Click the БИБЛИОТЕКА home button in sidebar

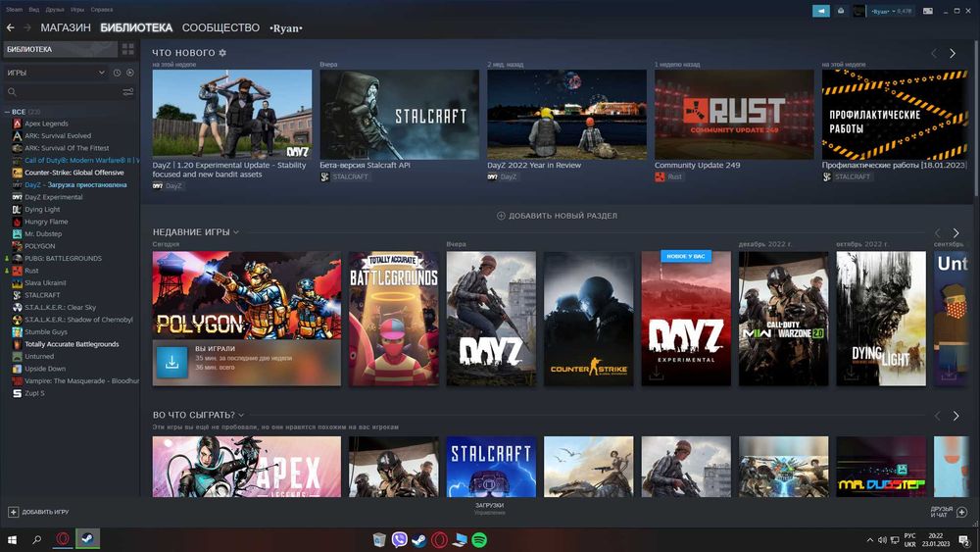pos(60,49)
